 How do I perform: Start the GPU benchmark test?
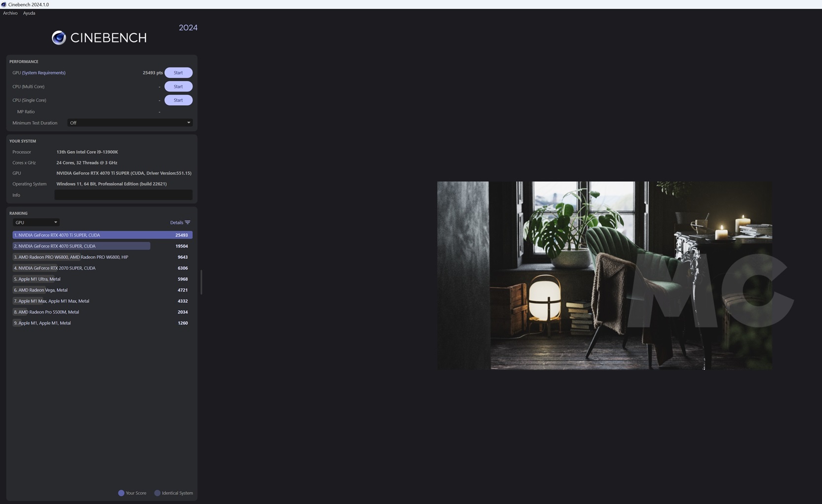click(178, 72)
